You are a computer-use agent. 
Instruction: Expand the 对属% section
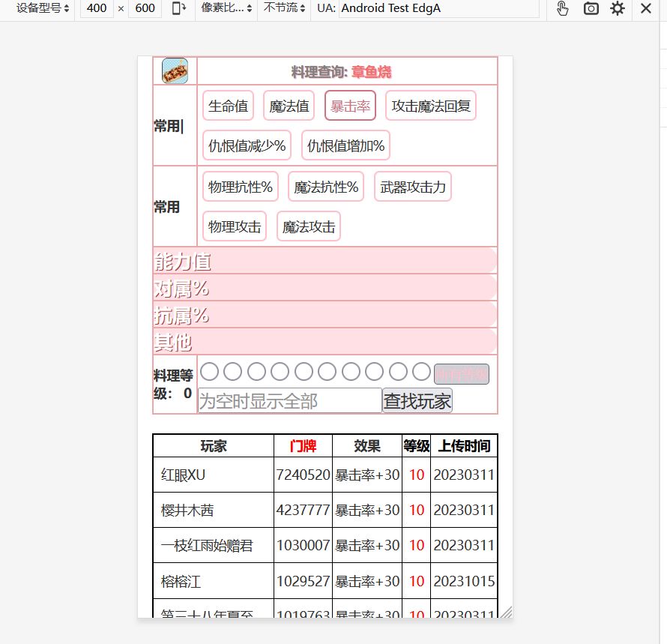pos(325,287)
